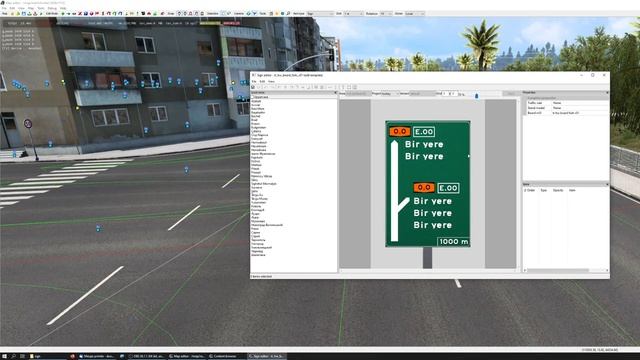Click the upper orange 0.0 road number

tap(400, 131)
